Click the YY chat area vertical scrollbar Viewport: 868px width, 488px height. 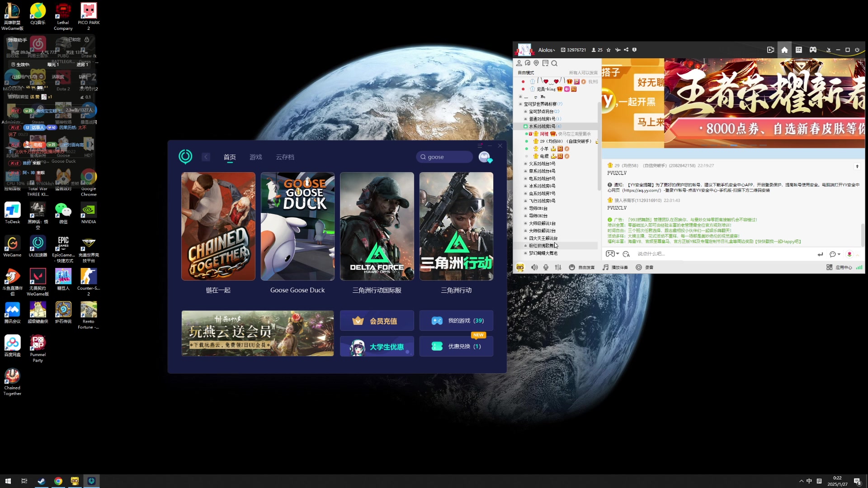pos(863,235)
